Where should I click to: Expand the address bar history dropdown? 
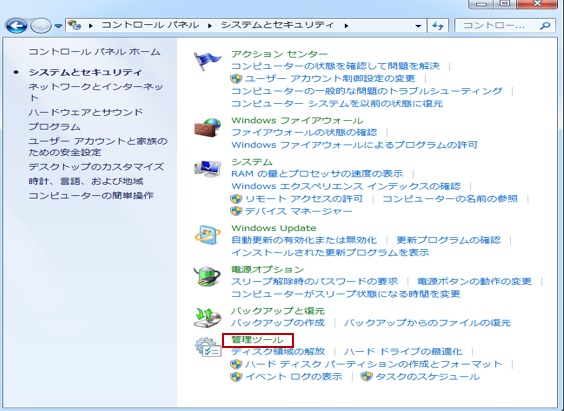418,26
